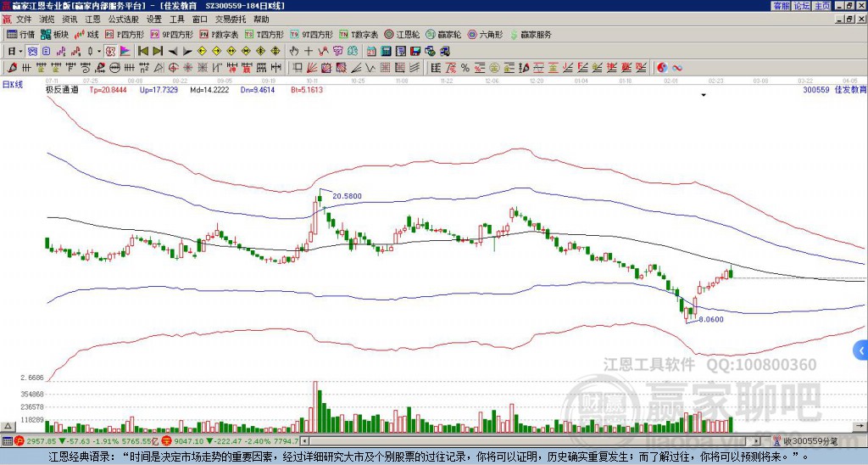Toggle the 极反通道 indicator icon
This screenshot has width=868, height=465.
(110, 52)
